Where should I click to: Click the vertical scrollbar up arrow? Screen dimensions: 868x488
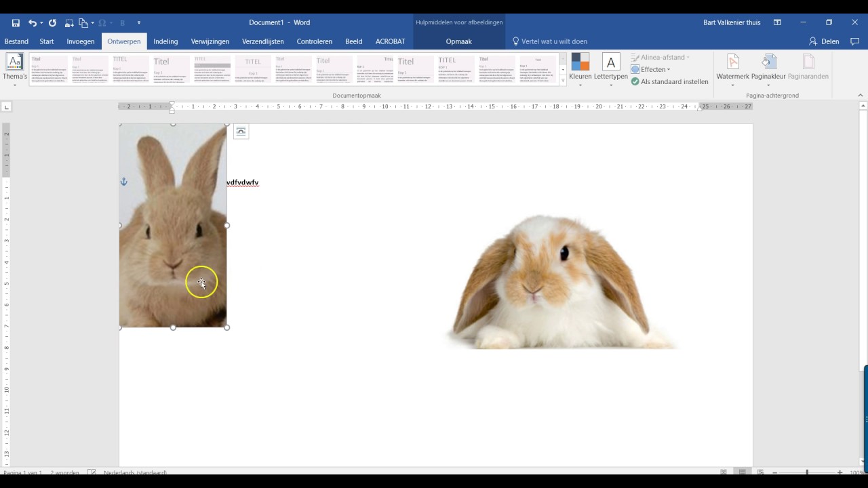coord(863,106)
